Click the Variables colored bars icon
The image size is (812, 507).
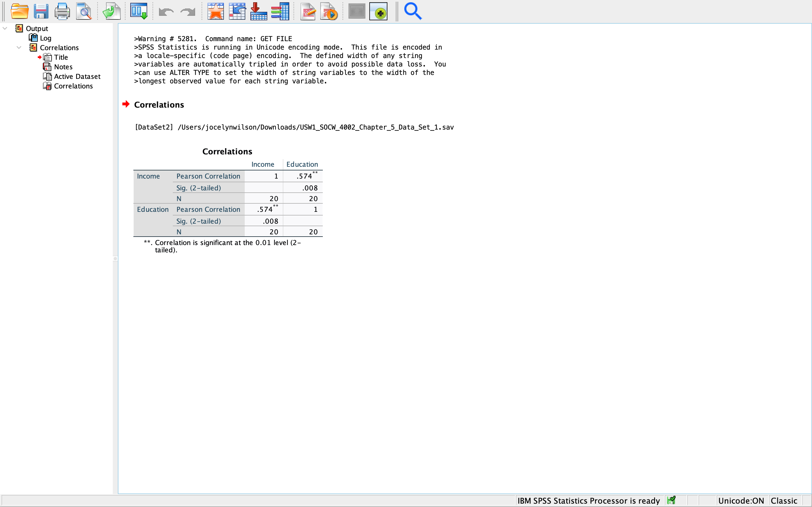(280, 11)
